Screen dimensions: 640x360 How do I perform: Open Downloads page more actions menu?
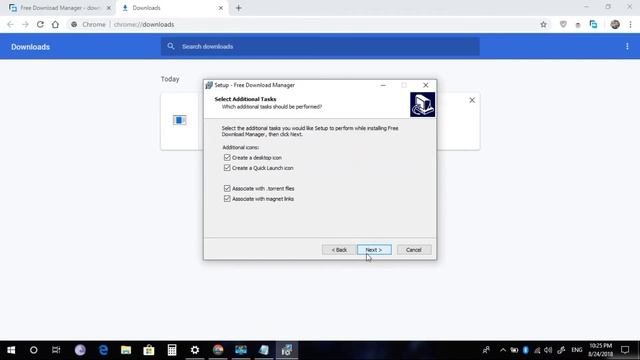pos(627,47)
